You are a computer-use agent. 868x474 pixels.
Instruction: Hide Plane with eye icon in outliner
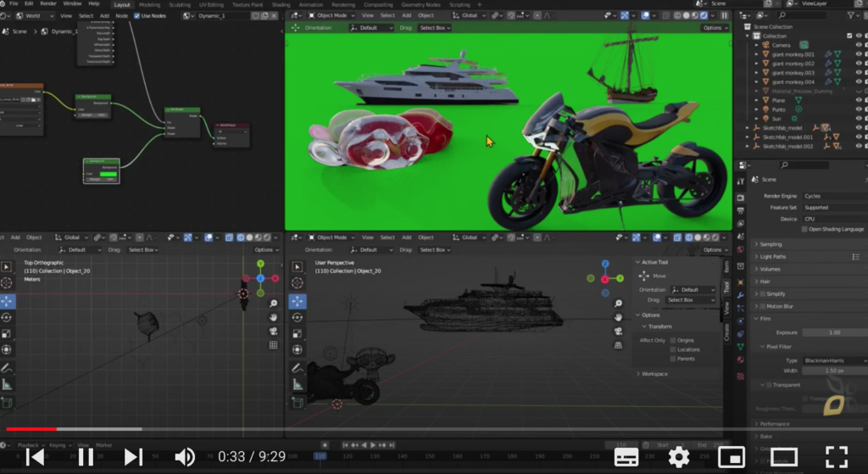pos(859,100)
